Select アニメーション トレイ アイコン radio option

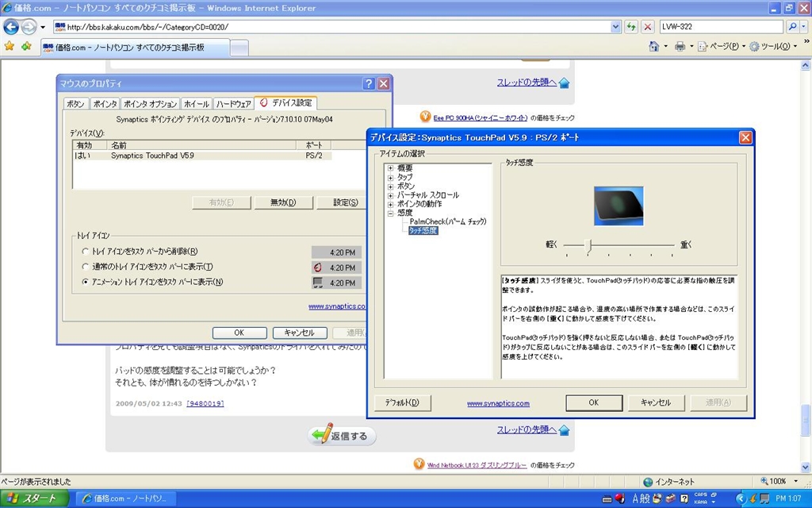86,282
